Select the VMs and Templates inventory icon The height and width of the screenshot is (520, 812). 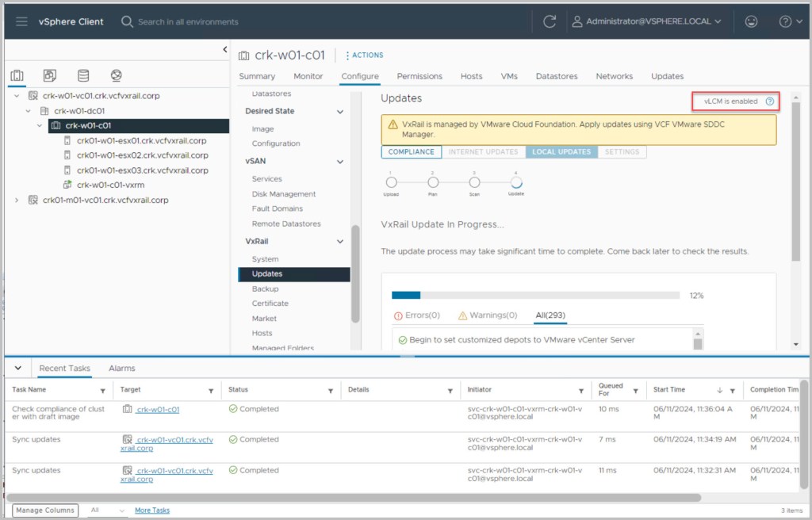pyautogui.click(x=50, y=76)
